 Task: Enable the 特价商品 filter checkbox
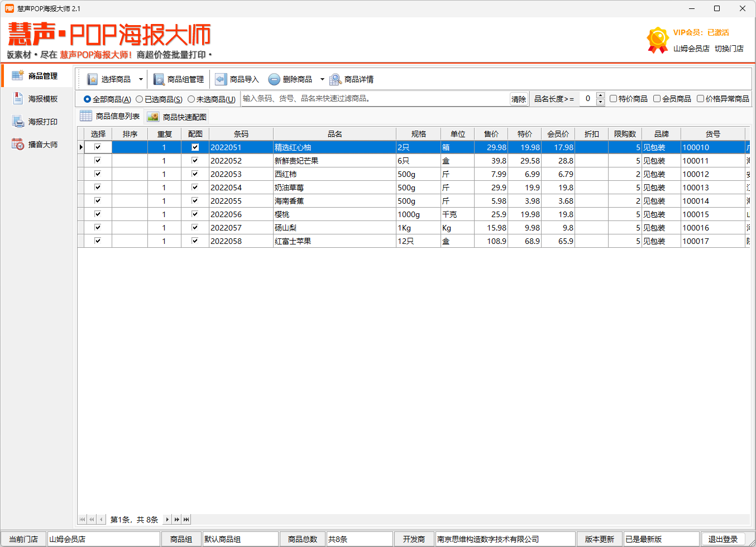coord(613,98)
